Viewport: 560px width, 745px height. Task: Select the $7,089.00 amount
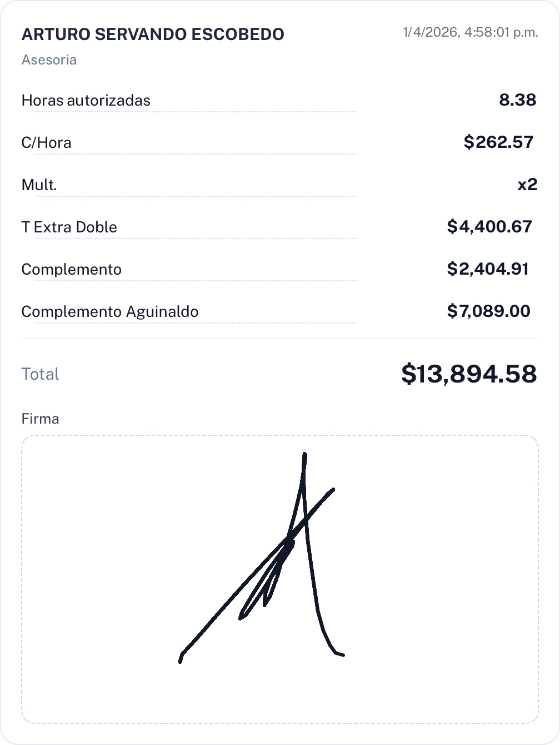point(488,311)
